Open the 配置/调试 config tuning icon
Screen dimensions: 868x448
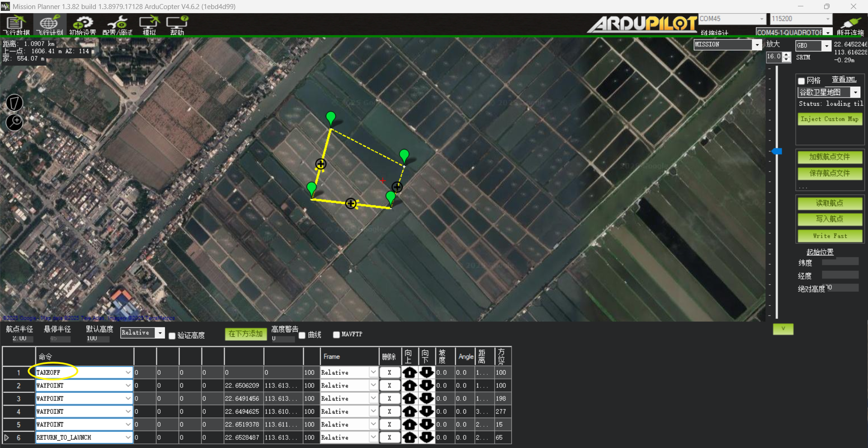point(118,25)
